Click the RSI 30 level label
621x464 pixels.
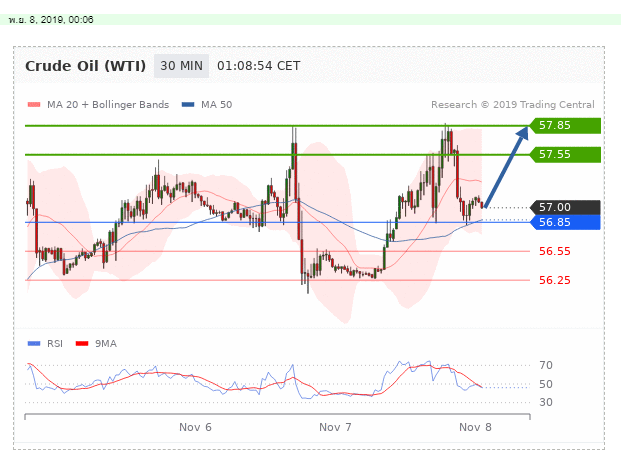(546, 402)
